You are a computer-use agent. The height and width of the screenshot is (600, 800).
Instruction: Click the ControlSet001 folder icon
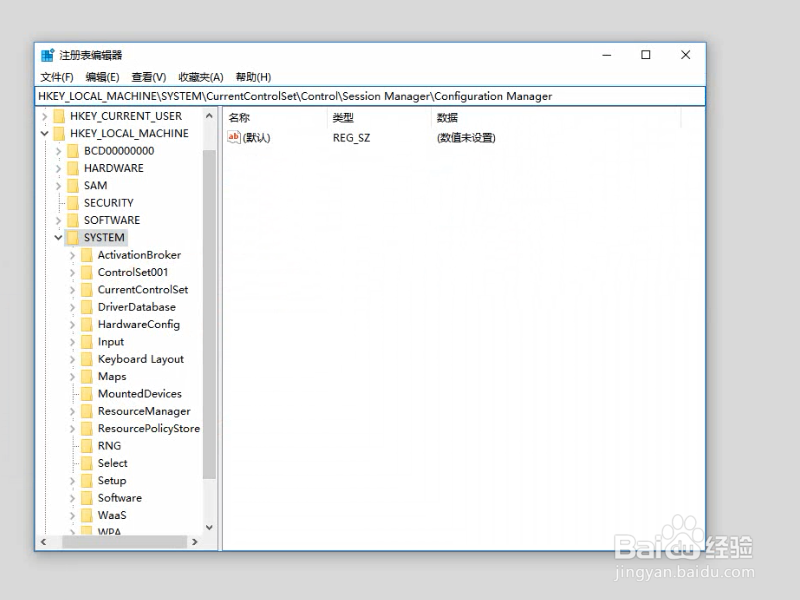[x=87, y=272]
